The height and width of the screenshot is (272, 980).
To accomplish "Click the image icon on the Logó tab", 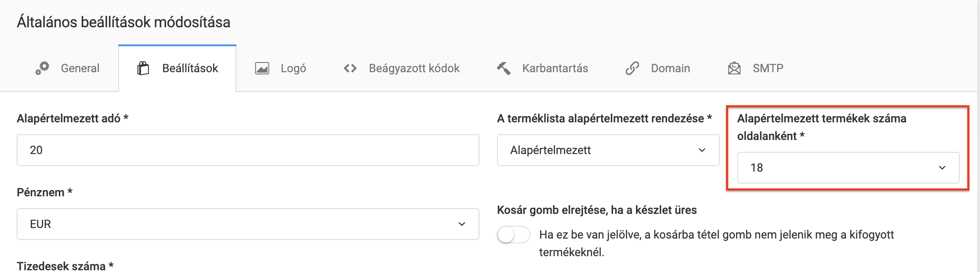I will [261, 68].
